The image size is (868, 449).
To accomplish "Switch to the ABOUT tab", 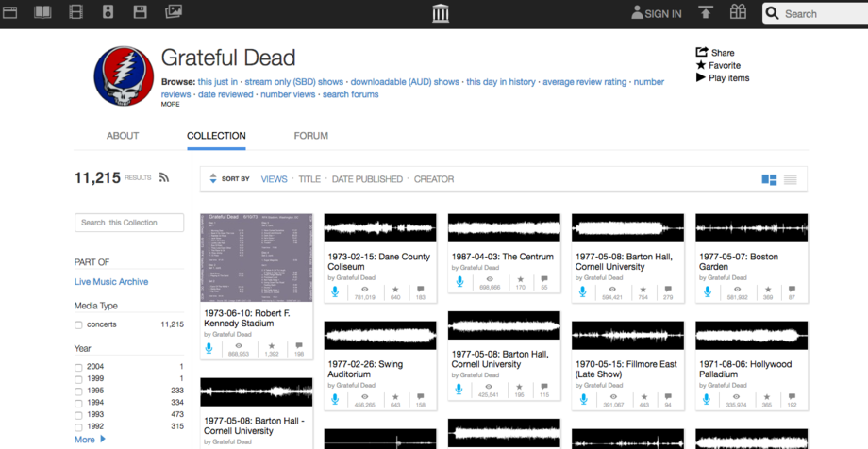I will [x=123, y=136].
